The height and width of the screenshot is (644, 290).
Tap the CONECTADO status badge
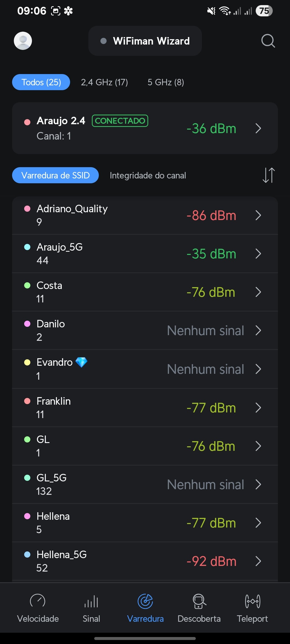(120, 121)
